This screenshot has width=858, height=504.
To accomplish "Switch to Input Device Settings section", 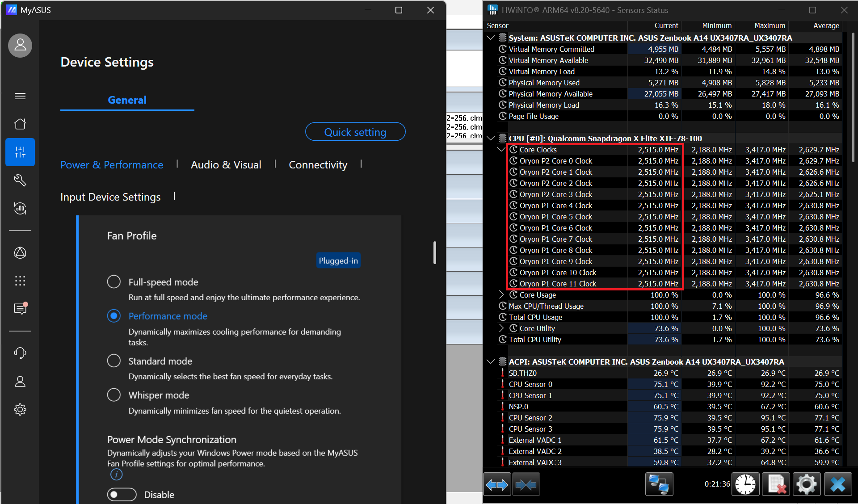I will click(x=110, y=197).
